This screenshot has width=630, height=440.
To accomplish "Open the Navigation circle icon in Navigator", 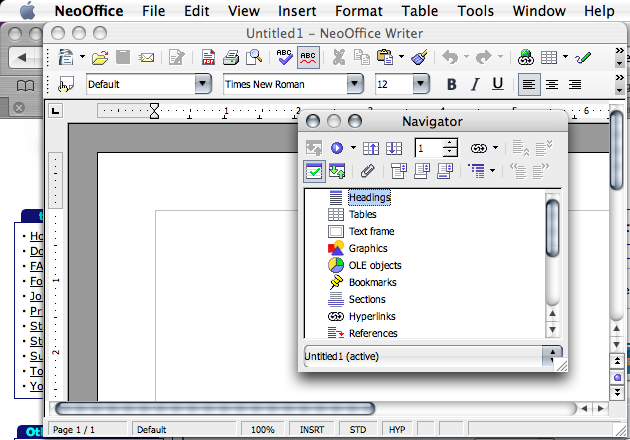I will (337, 148).
